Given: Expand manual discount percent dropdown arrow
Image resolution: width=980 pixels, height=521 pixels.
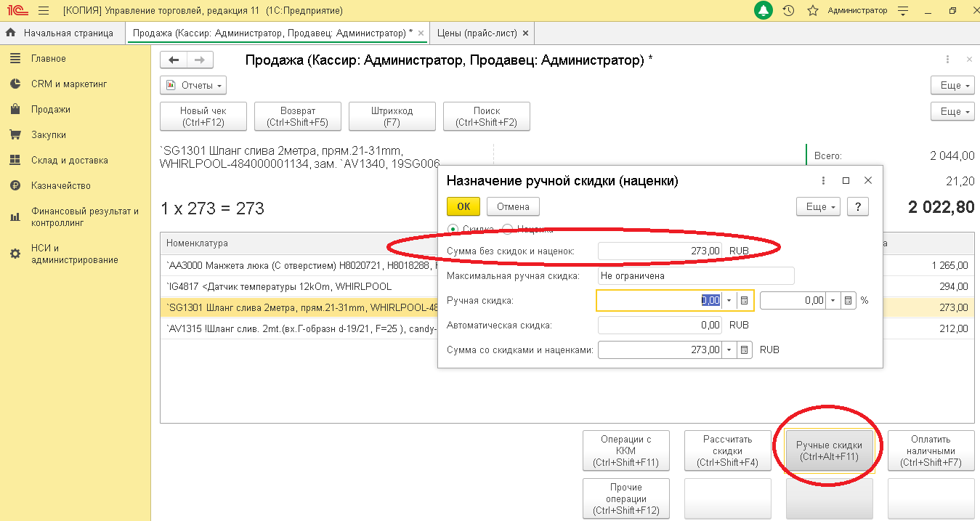Looking at the screenshot, I should pyautogui.click(x=833, y=300).
